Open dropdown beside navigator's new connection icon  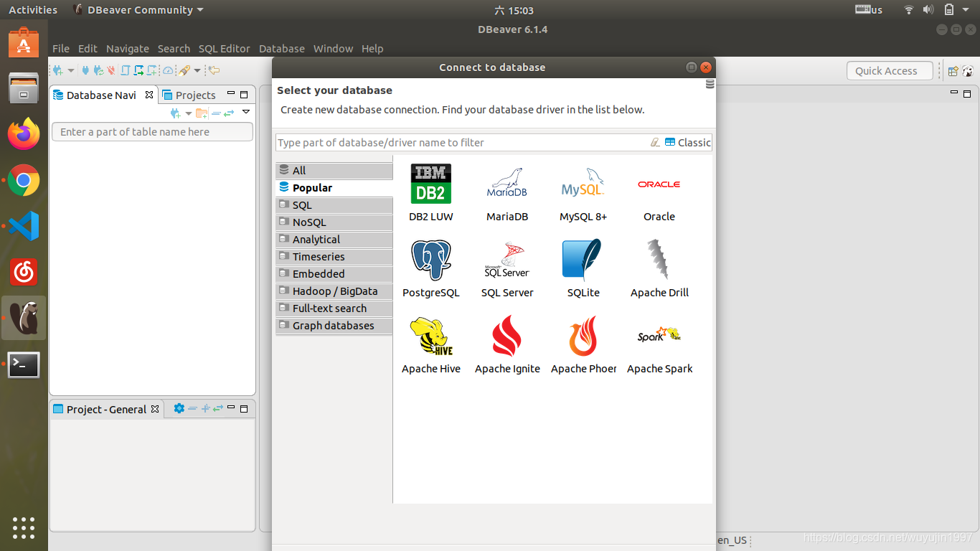click(x=189, y=113)
